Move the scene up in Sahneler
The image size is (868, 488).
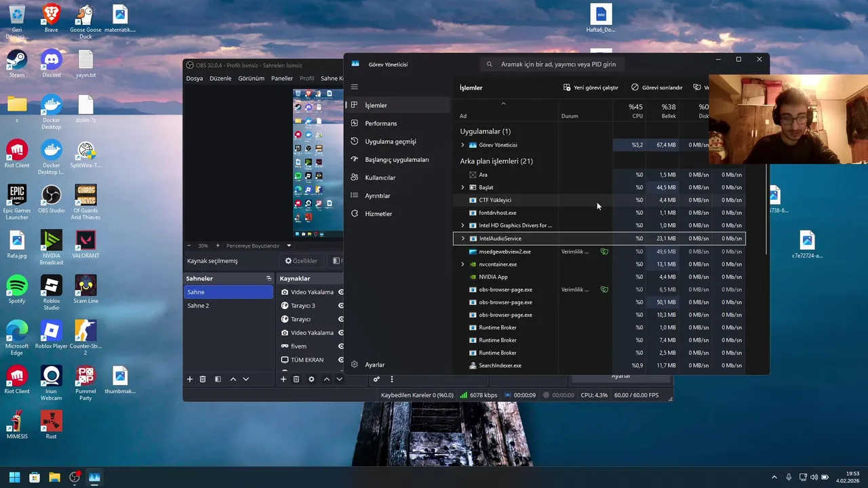(233, 380)
